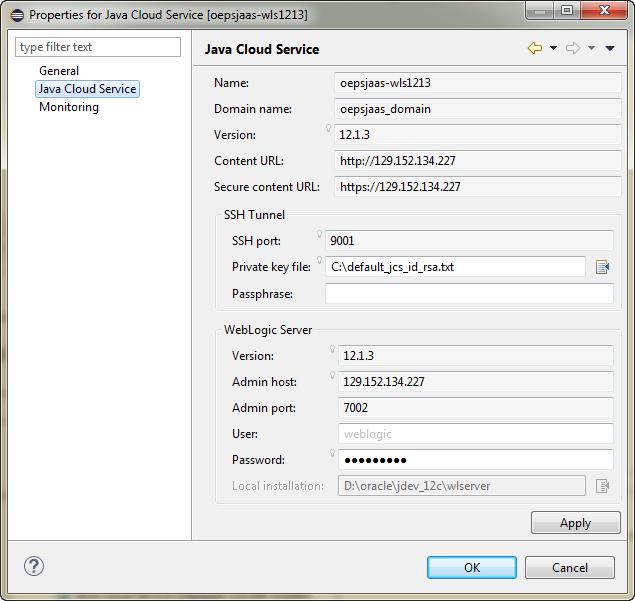Click the Secure content URL field
Image resolution: width=635 pixels, height=601 pixels.
point(478,186)
